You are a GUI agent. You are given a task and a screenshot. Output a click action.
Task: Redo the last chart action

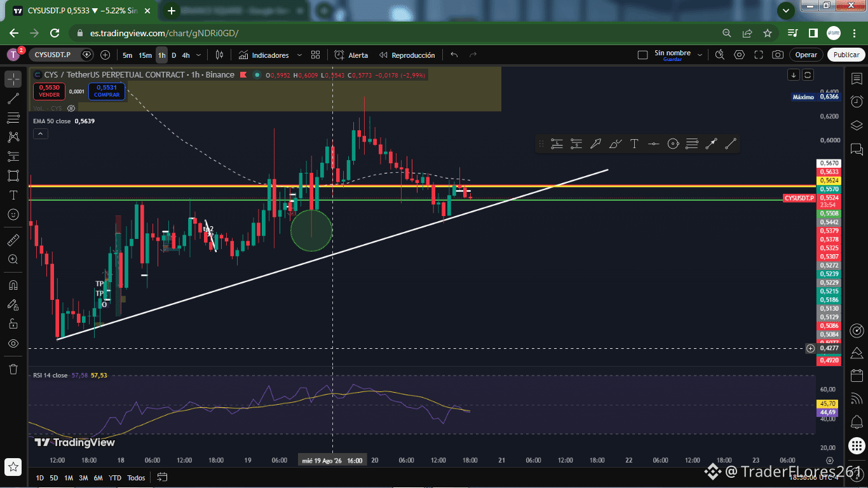473,55
